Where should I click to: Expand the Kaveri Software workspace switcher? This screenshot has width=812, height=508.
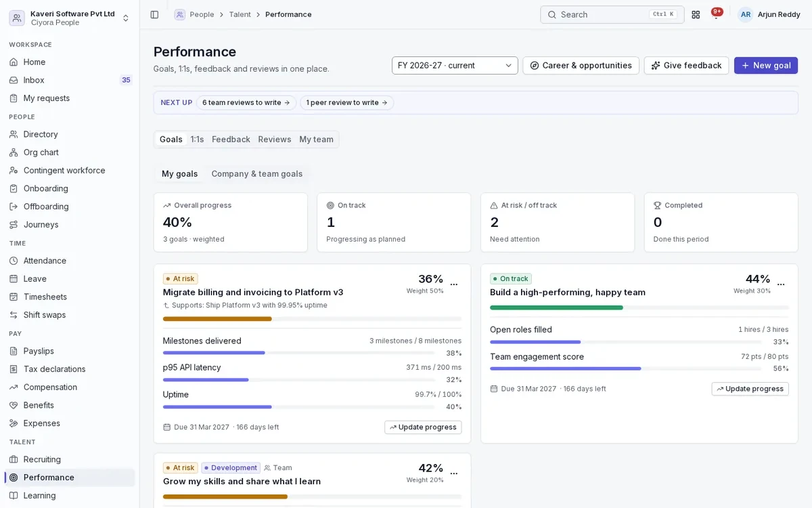click(x=126, y=18)
